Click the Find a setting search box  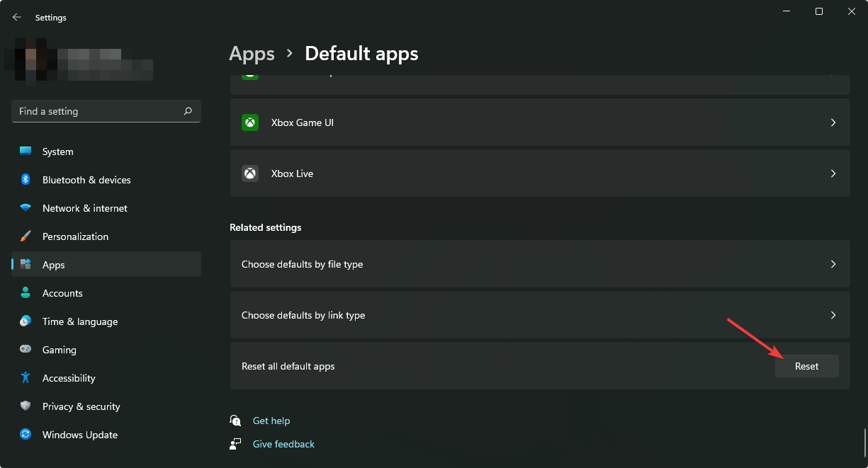[98, 111]
